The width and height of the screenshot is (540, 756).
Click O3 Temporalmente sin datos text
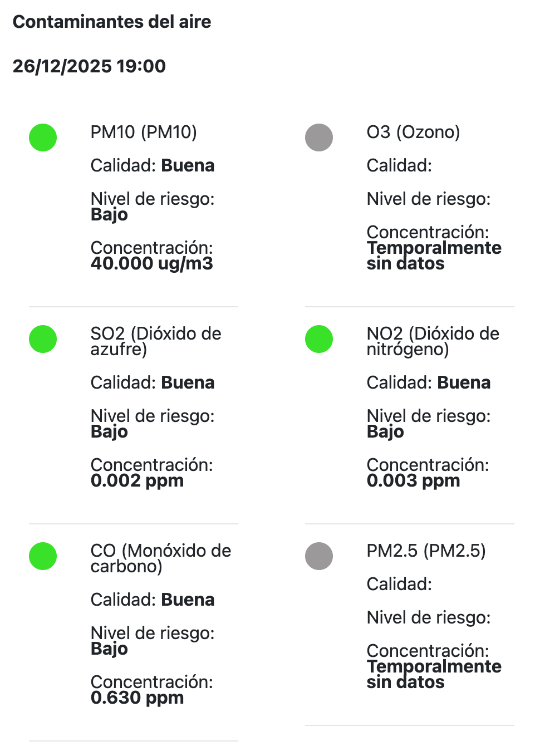coord(434,256)
